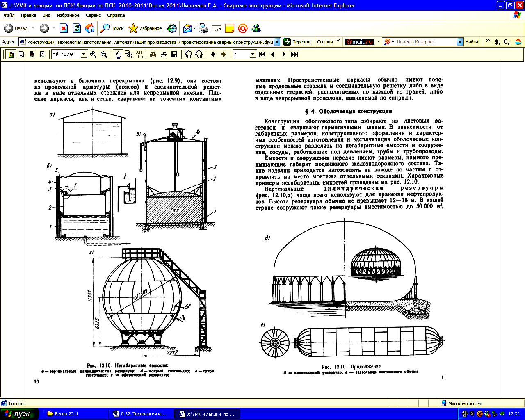The width and height of the screenshot is (525, 420).
Task: Go to the previous page triangle icon
Action: click(x=273, y=54)
